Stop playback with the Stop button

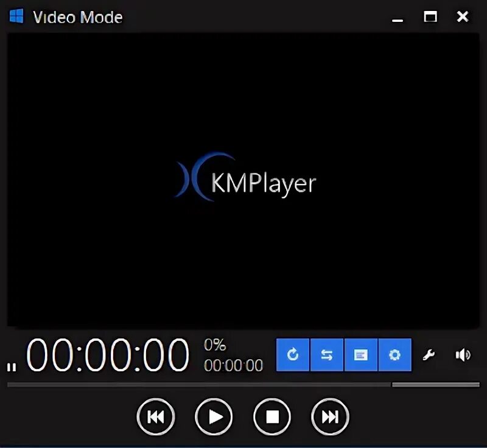[272, 416]
